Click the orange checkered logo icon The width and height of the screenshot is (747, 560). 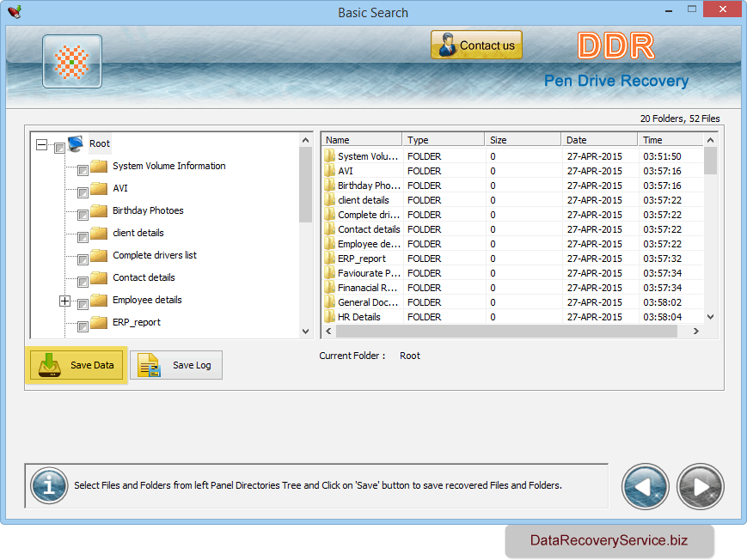tap(72, 62)
